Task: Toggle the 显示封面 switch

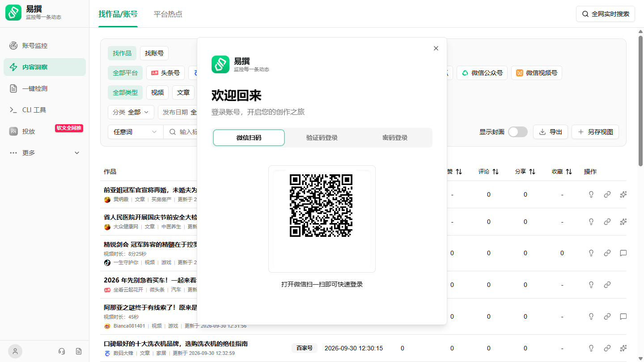Action: click(x=518, y=132)
